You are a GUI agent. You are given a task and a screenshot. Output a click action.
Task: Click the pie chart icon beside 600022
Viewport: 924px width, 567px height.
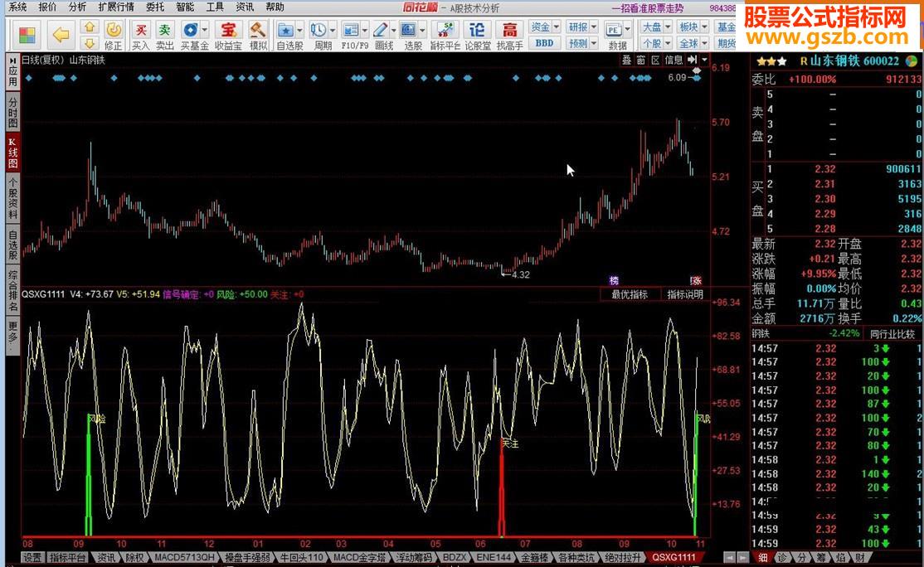point(912,61)
